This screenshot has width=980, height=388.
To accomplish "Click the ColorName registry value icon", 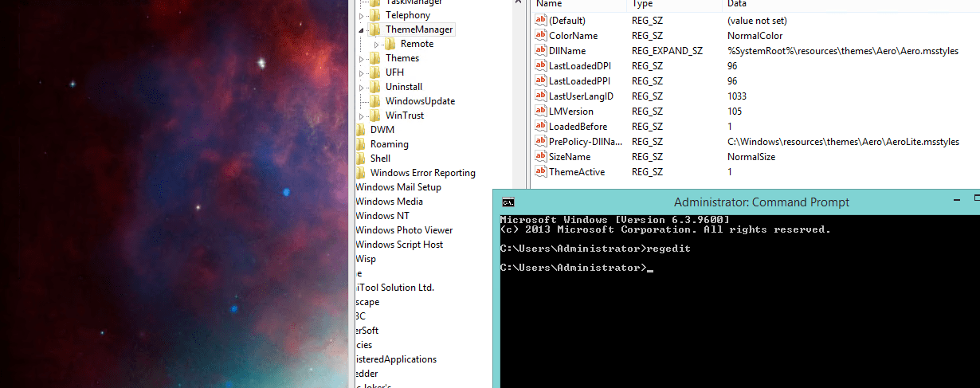I will [x=541, y=36].
